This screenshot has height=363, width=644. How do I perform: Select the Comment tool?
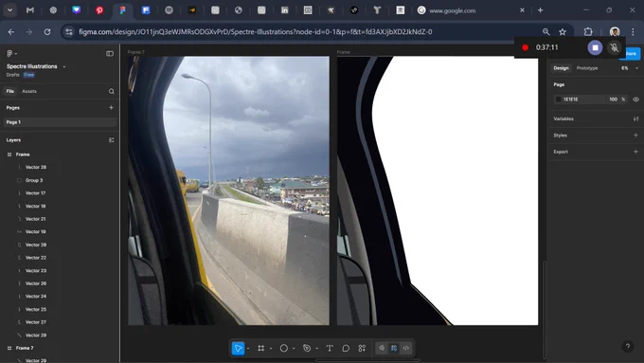click(x=346, y=348)
